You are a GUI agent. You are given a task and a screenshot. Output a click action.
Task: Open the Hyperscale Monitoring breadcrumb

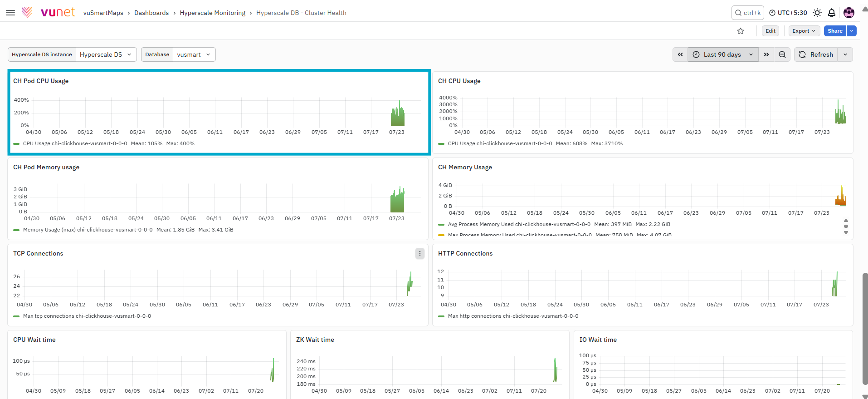coord(213,13)
